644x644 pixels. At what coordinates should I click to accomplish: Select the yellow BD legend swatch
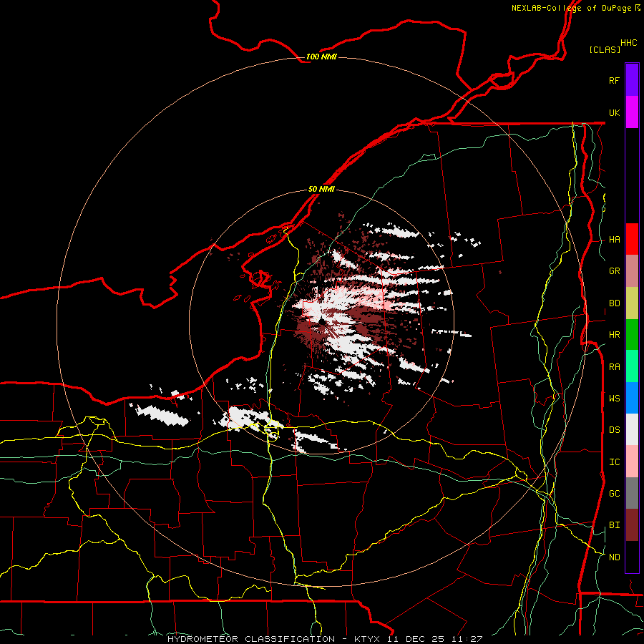[632, 303]
